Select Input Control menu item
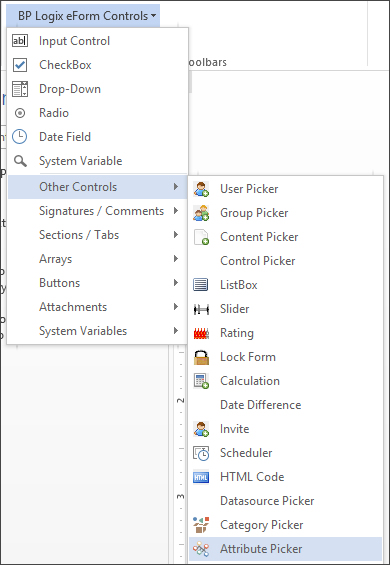The height and width of the screenshot is (565, 390). (97, 41)
